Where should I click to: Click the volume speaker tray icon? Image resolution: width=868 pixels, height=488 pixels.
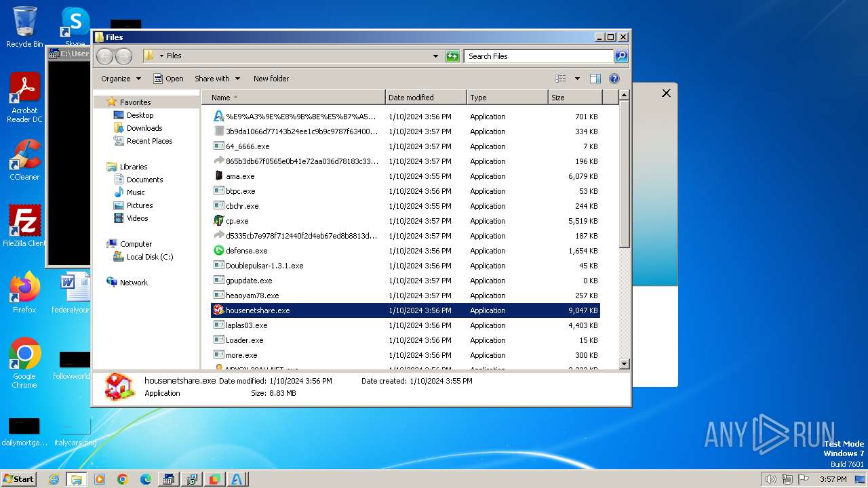(x=771, y=479)
